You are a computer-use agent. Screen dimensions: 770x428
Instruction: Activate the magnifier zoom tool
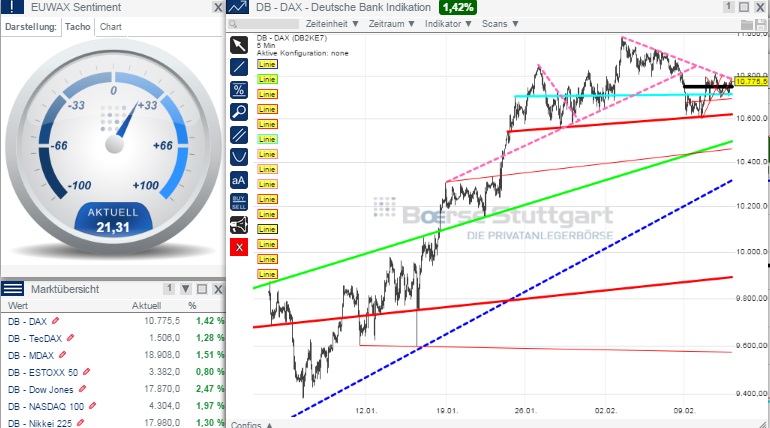click(239, 112)
